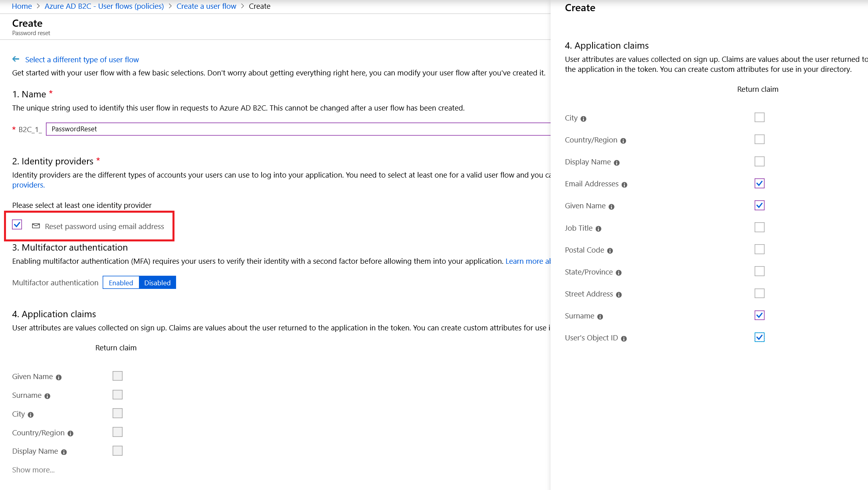Click info icon next to Email Addresses claim

(624, 184)
